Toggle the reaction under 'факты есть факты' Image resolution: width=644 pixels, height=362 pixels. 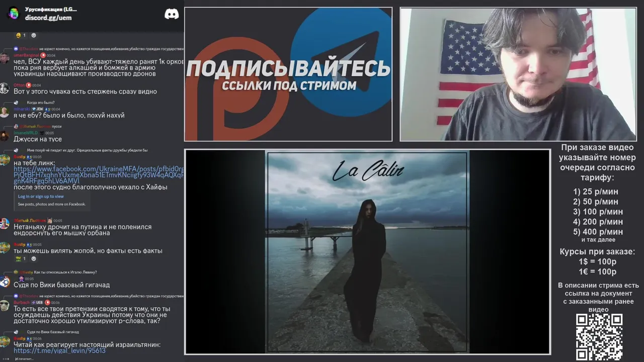21,258
